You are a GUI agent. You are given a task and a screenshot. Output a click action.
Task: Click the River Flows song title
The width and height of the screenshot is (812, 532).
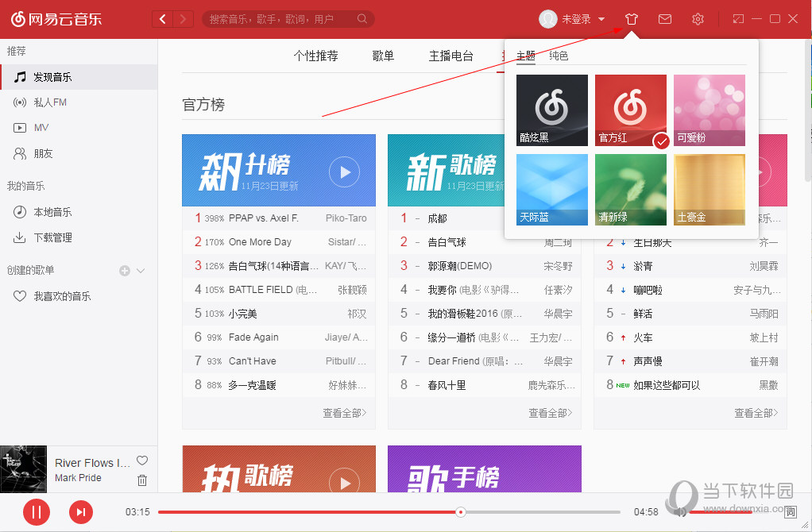coord(92,463)
